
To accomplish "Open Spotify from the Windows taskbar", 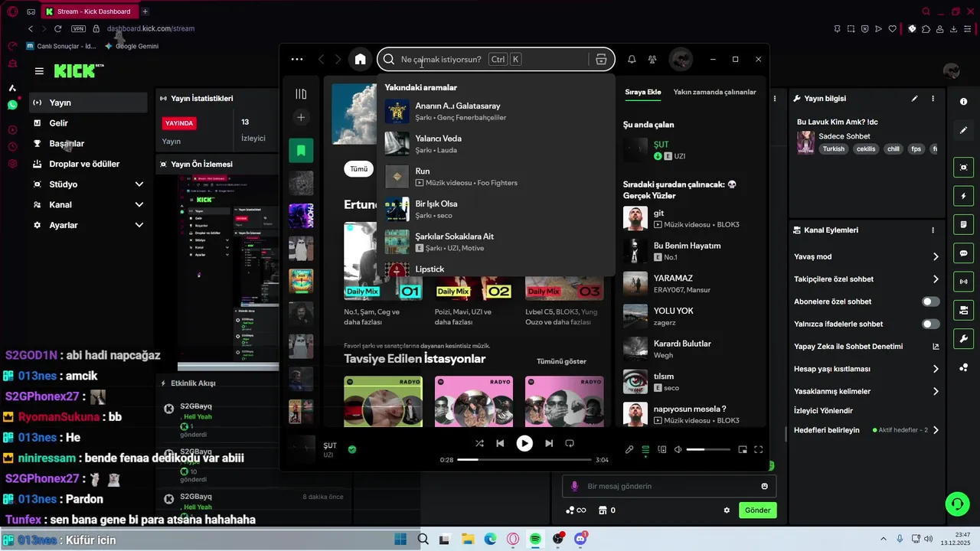I will click(x=535, y=540).
